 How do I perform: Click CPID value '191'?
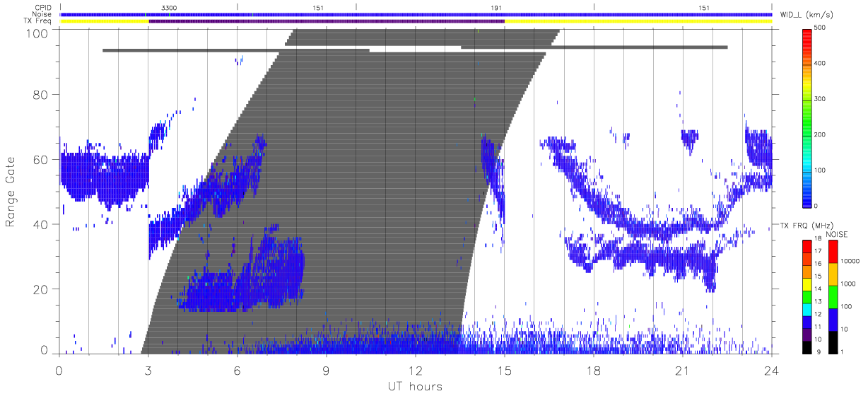[x=496, y=7]
